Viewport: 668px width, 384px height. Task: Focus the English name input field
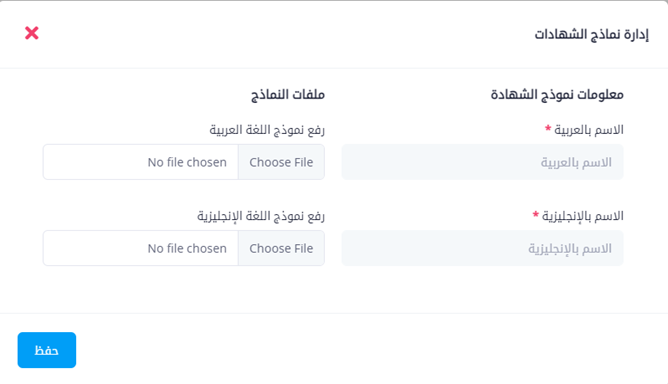482,248
